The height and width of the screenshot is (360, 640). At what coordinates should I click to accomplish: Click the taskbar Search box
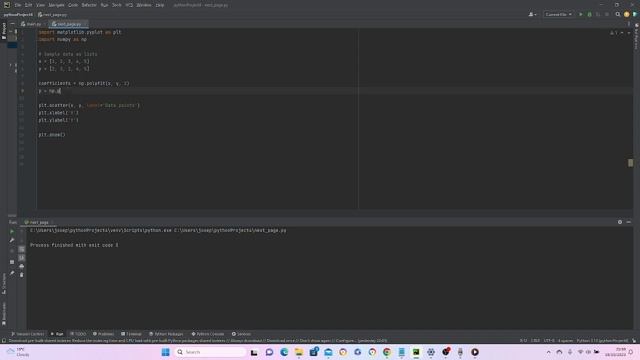coord(210,352)
